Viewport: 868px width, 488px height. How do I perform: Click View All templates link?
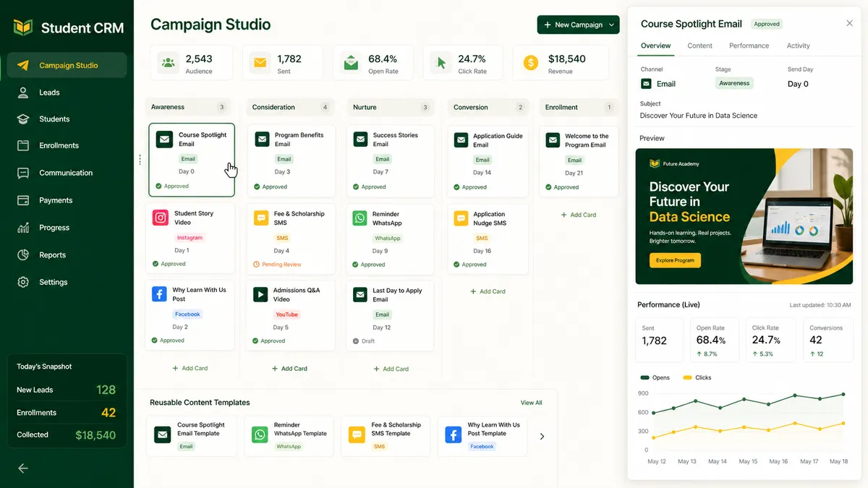(x=531, y=403)
